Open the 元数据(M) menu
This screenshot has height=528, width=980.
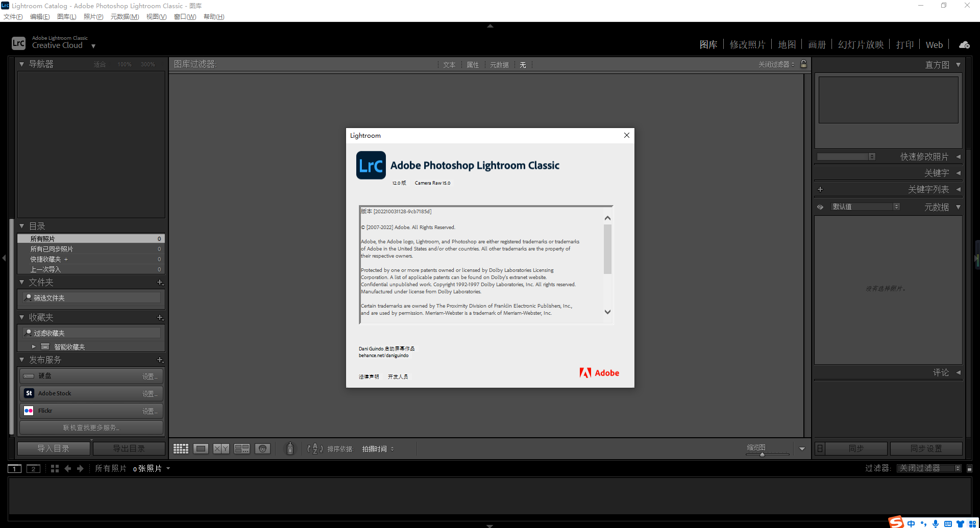[125, 17]
